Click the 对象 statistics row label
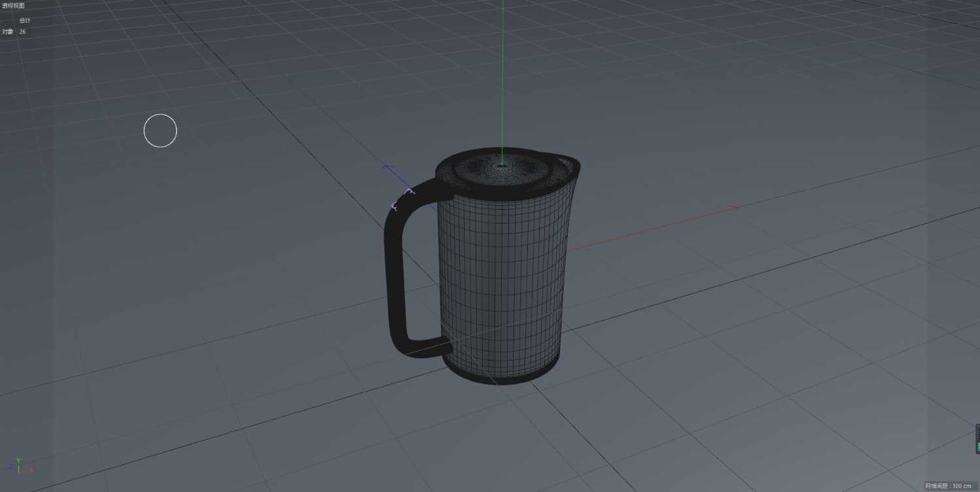 coord(7,31)
